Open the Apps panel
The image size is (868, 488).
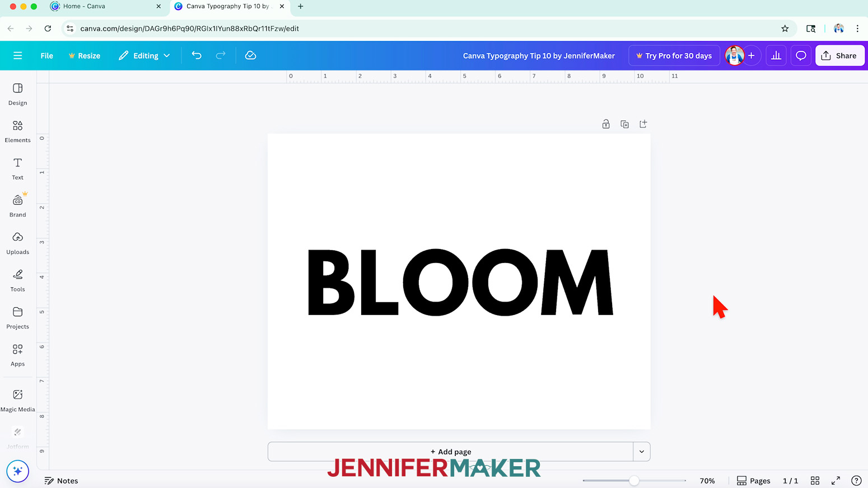pyautogui.click(x=18, y=355)
